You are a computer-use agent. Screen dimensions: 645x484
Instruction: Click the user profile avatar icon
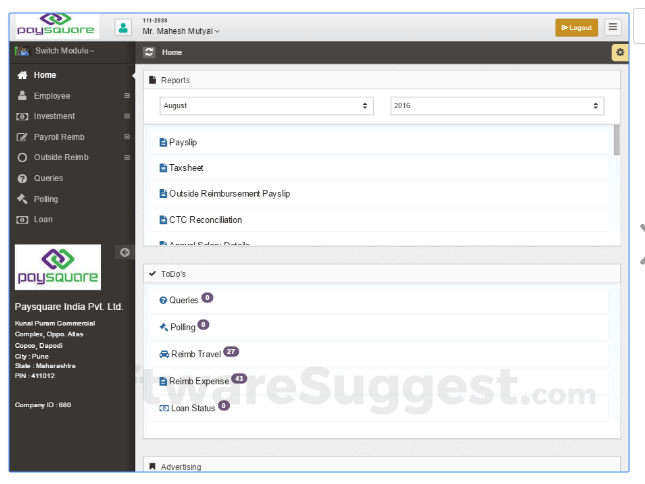(x=123, y=27)
